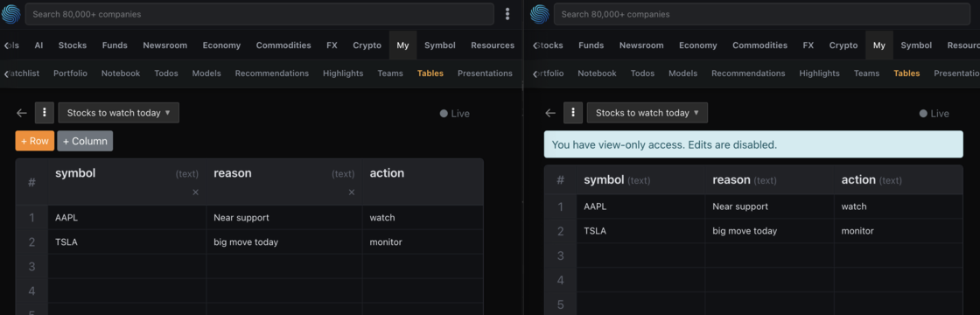This screenshot has height=315, width=980.
Task: Open FX tab in left window
Action: [332, 45]
